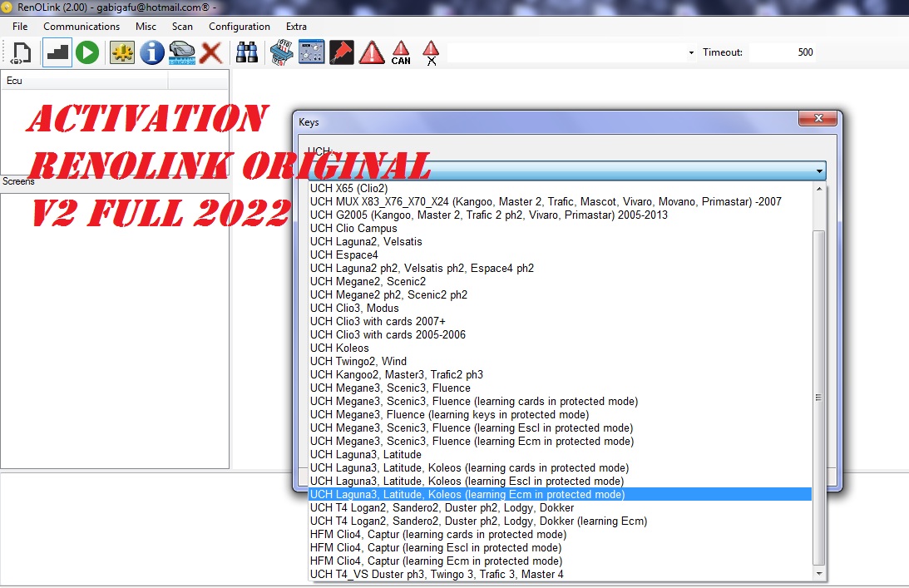Click the CAN warning triangle icon
The height and width of the screenshot is (588, 909).
(x=401, y=52)
